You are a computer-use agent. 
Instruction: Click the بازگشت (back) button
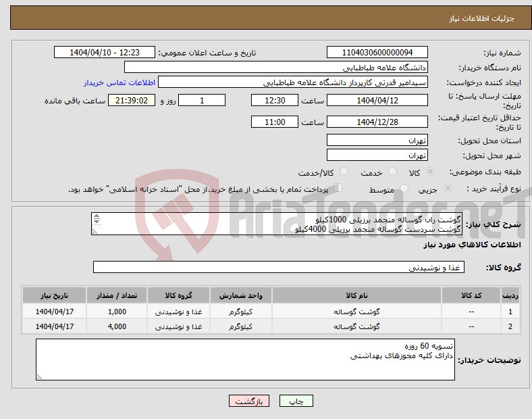click(x=249, y=401)
